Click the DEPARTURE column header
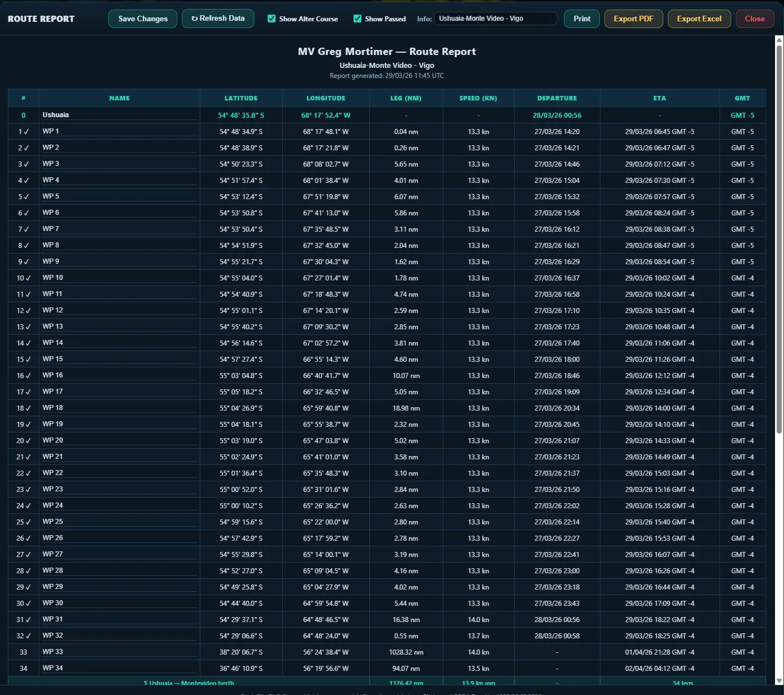 [x=557, y=98]
